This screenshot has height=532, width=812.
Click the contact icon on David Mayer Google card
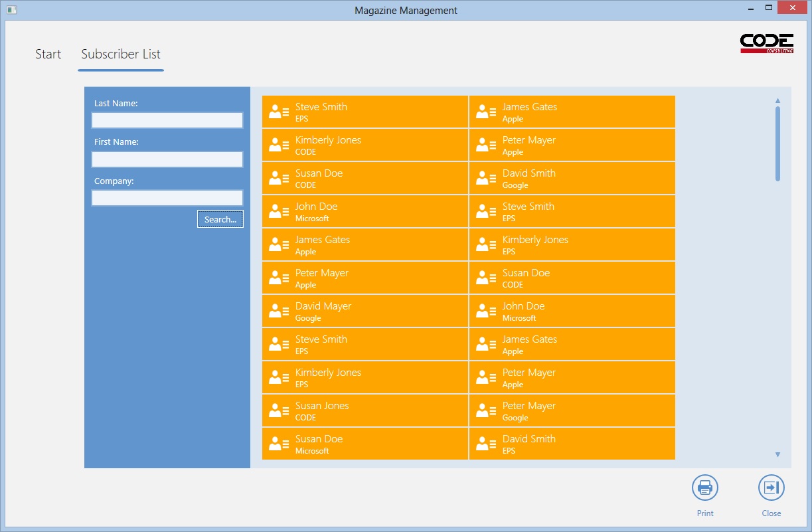279,311
